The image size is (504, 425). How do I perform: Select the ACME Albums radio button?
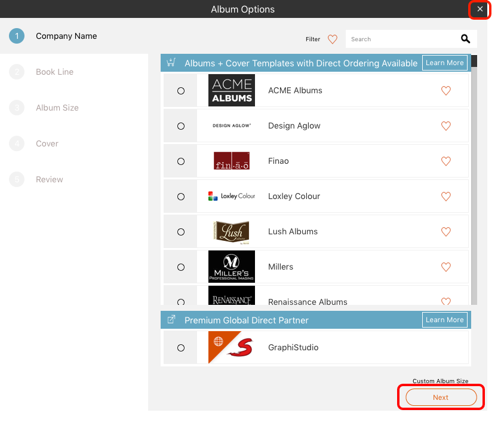[x=181, y=91]
